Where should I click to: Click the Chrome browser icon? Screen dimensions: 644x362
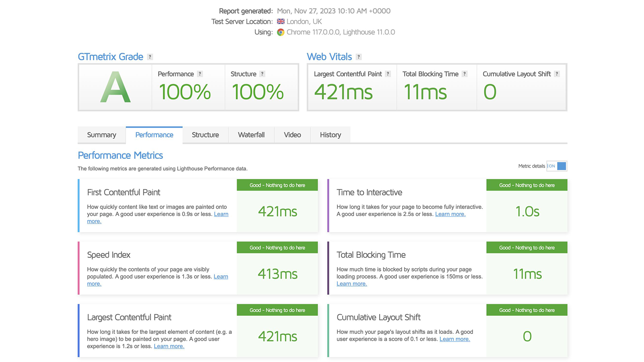point(281,32)
